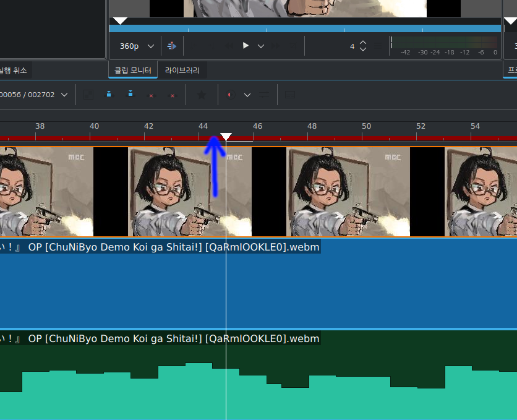The image size is (517, 420).
Task: Click the mix clips icon in timeline toolbar
Action: pyautogui.click(x=88, y=95)
